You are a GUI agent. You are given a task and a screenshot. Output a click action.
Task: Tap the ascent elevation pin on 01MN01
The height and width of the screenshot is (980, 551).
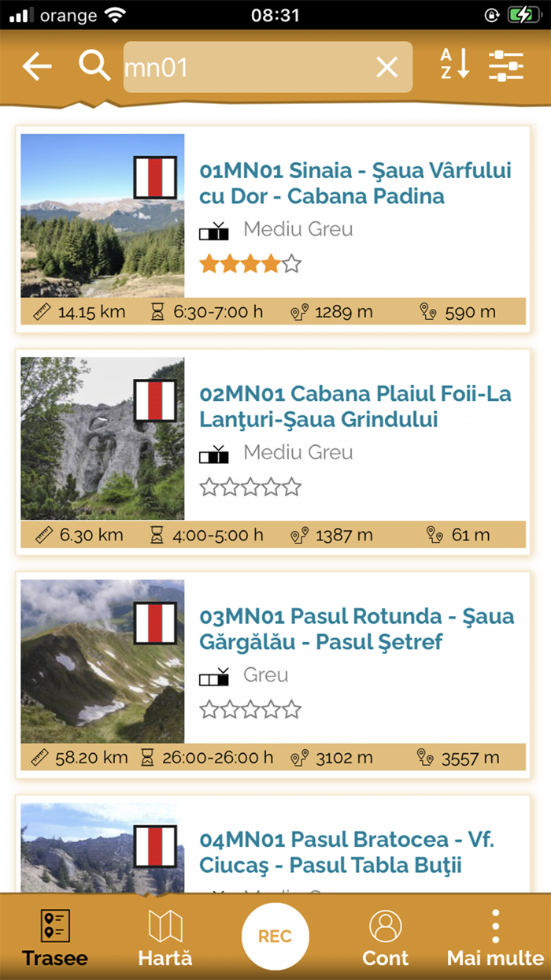click(298, 311)
